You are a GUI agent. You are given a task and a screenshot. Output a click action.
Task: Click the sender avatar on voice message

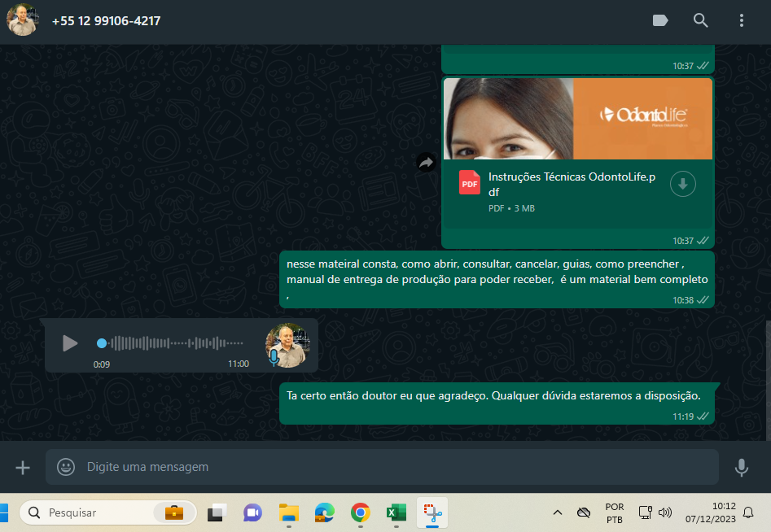click(286, 345)
